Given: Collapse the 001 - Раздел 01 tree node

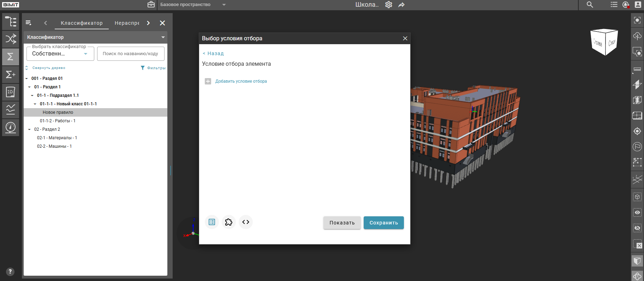Looking at the screenshot, I should pos(26,78).
